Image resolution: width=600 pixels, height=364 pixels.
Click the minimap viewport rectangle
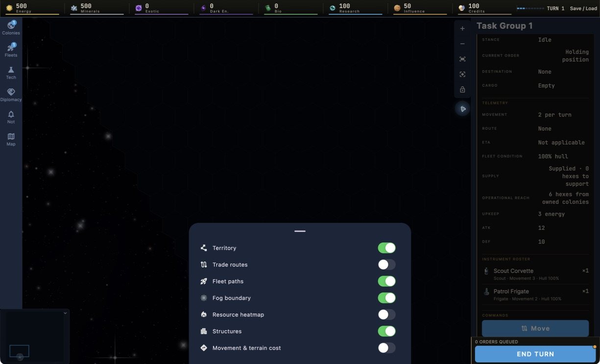(x=19, y=351)
